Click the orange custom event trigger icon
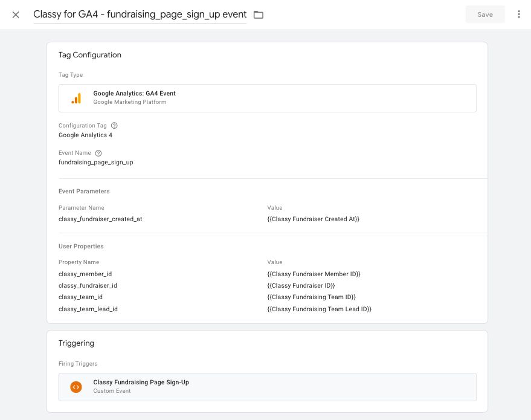Screen dimensions: 531x420 [x=76, y=387]
